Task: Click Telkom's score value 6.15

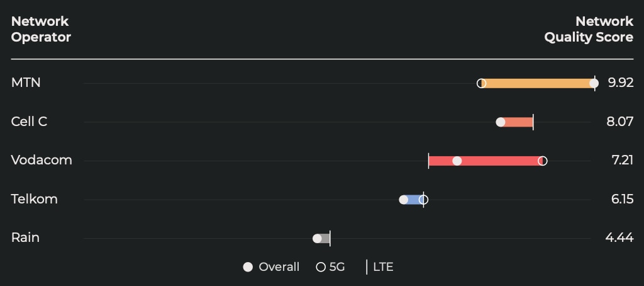Action: pos(619,199)
